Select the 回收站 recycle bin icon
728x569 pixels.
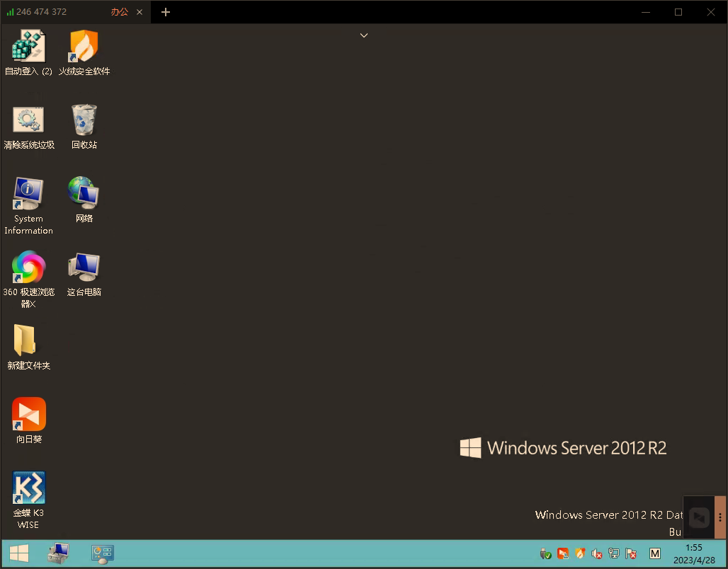pos(84,120)
